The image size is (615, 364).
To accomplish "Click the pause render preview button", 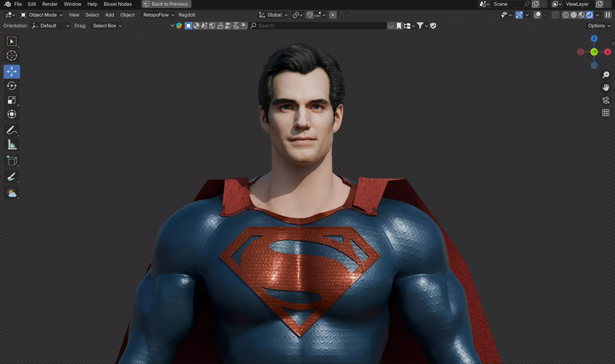I will point(608,15).
